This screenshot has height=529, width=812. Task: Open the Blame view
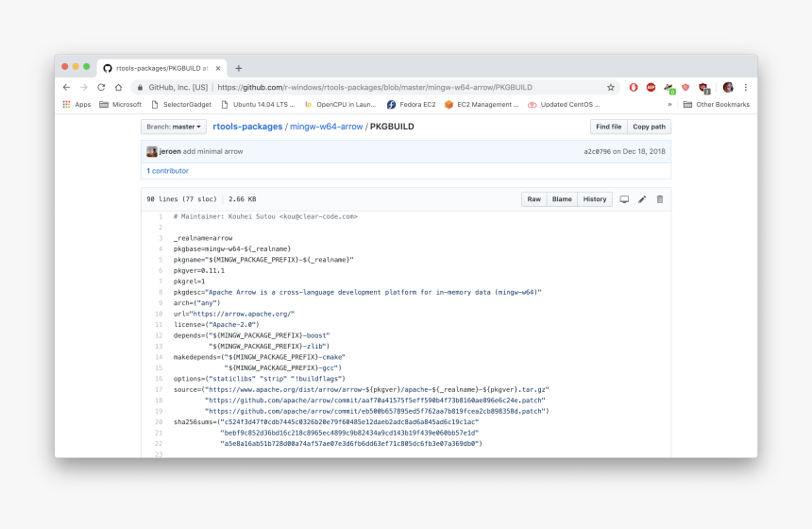pyautogui.click(x=562, y=199)
